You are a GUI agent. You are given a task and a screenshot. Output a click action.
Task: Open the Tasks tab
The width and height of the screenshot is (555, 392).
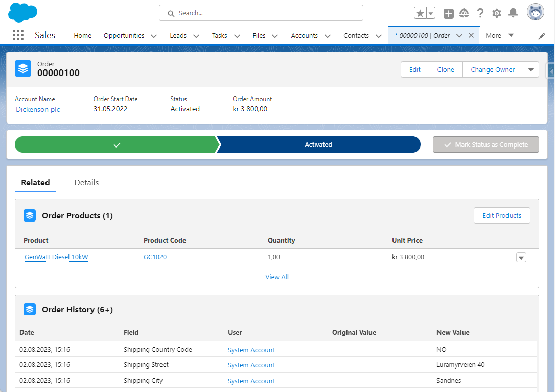click(219, 35)
